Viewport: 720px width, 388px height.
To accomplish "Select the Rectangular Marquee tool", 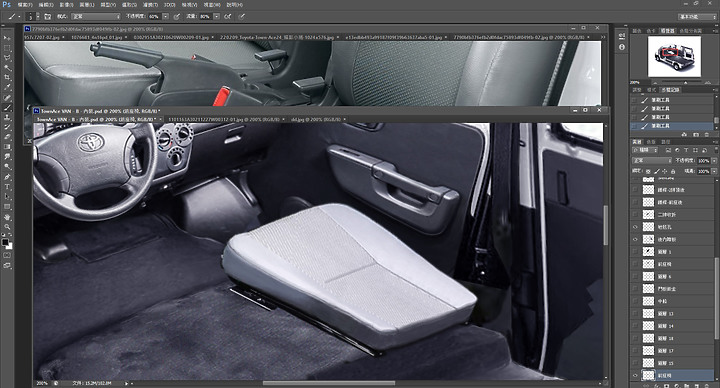I will pos(7,48).
